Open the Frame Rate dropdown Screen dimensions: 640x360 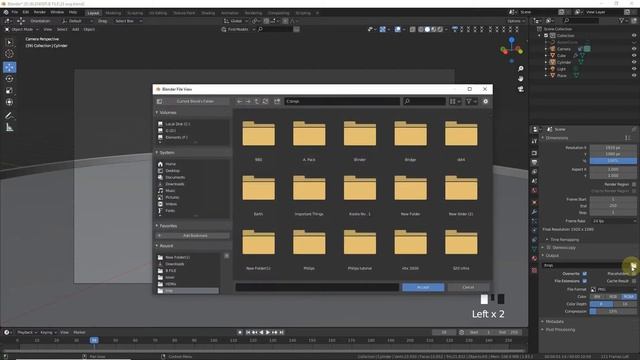613,221
